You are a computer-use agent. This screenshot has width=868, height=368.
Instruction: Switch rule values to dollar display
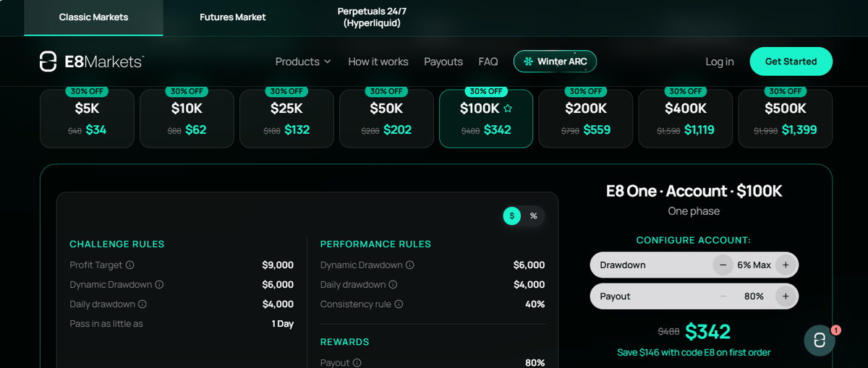[x=512, y=215]
